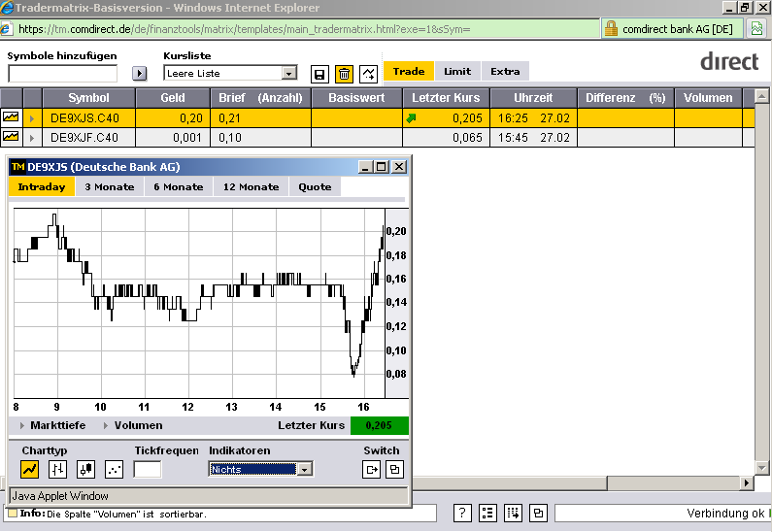Select OHLC bar chart type
The height and width of the screenshot is (532, 772).
tap(57, 469)
